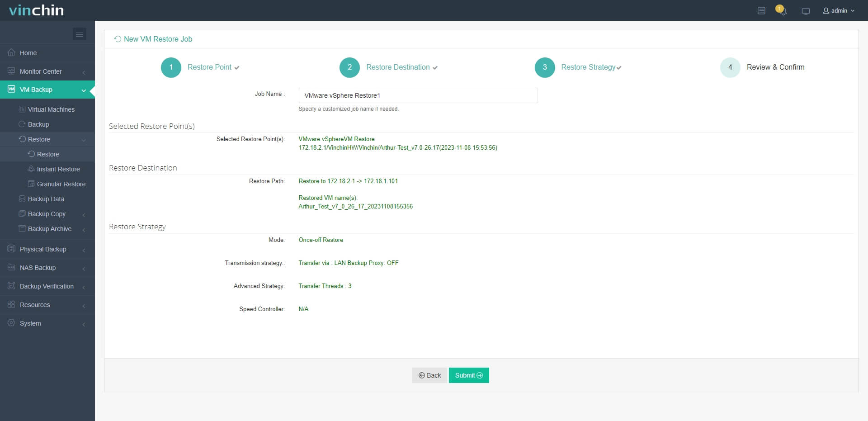868x421 pixels.
Task: Click 'VMware vSphereVM Restore' text
Action: click(336, 139)
